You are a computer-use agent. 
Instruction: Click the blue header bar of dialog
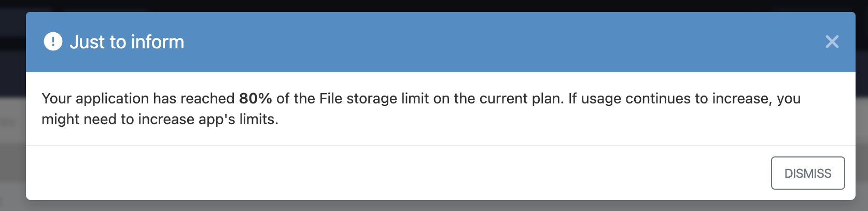point(441,42)
